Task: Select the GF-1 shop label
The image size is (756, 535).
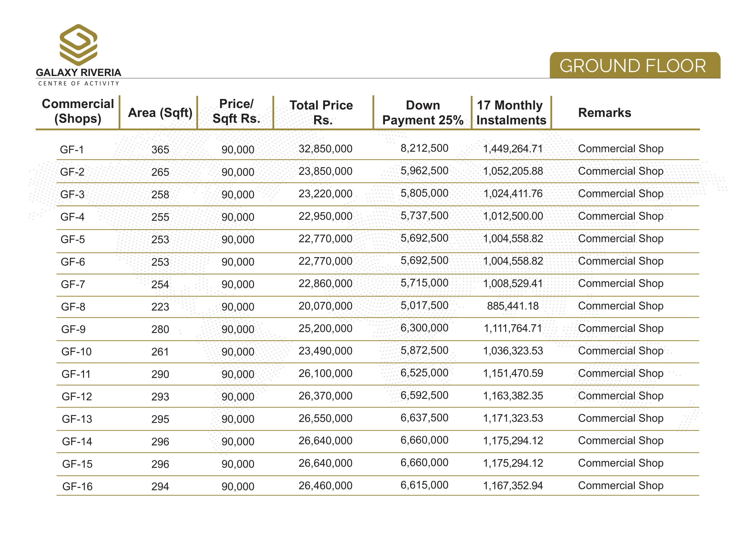Action: [72, 150]
